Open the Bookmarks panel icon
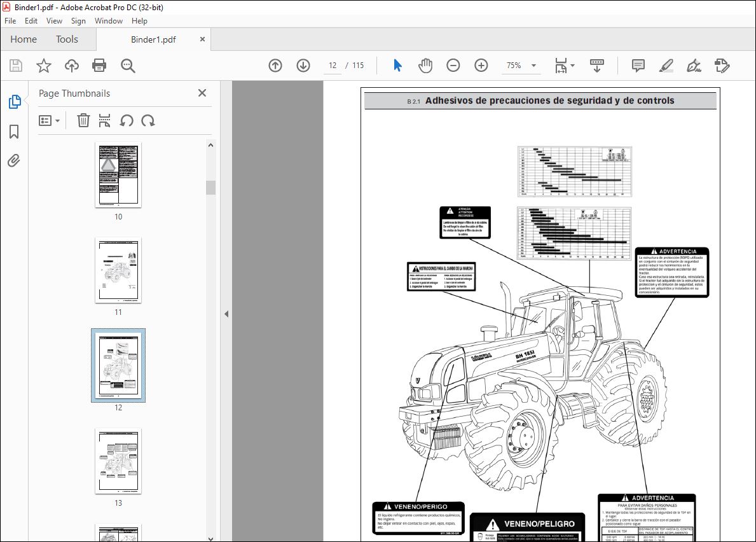This screenshot has height=542, width=756. [x=14, y=132]
